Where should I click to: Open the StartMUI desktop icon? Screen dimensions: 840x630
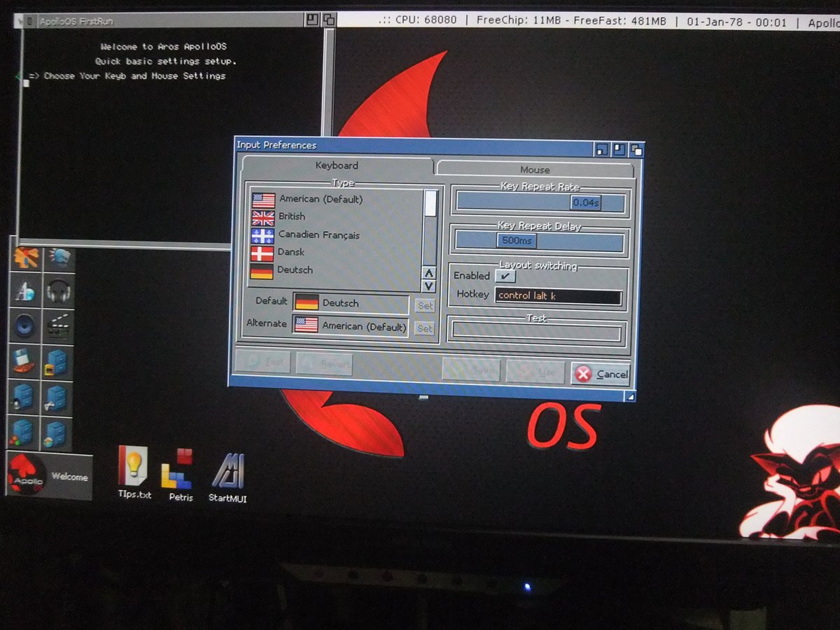(227, 477)
